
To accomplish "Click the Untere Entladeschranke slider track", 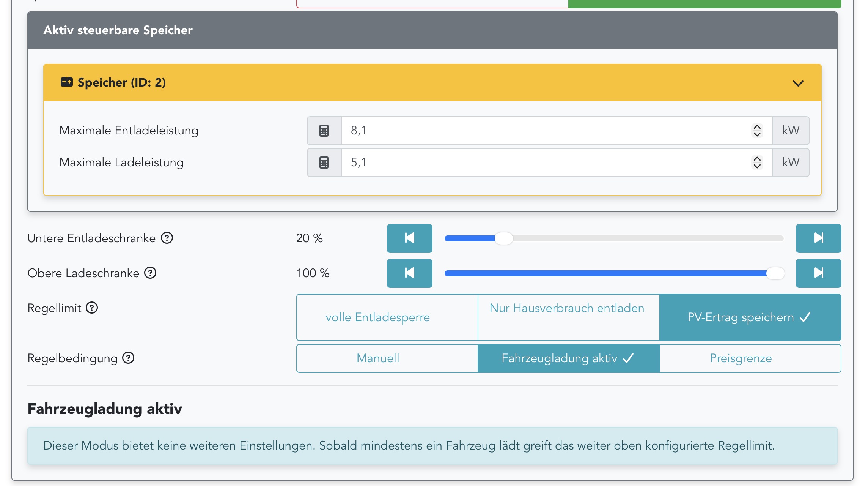I will [645, 238].
